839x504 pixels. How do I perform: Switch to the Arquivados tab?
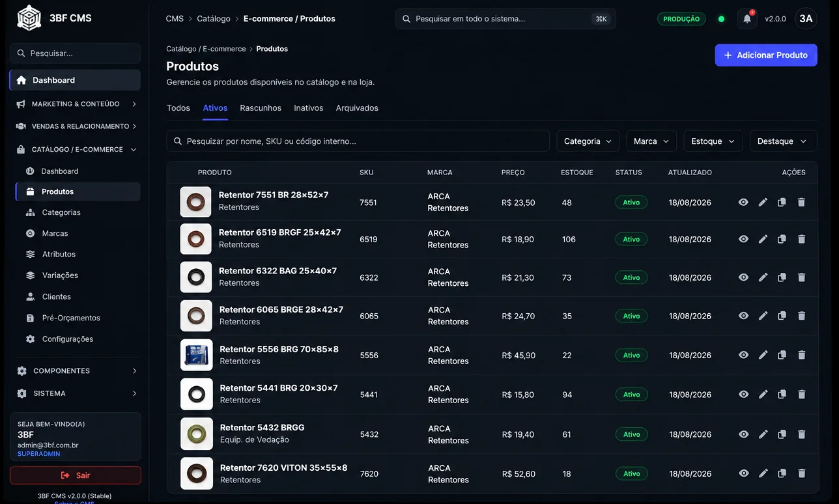click(357, 108)
